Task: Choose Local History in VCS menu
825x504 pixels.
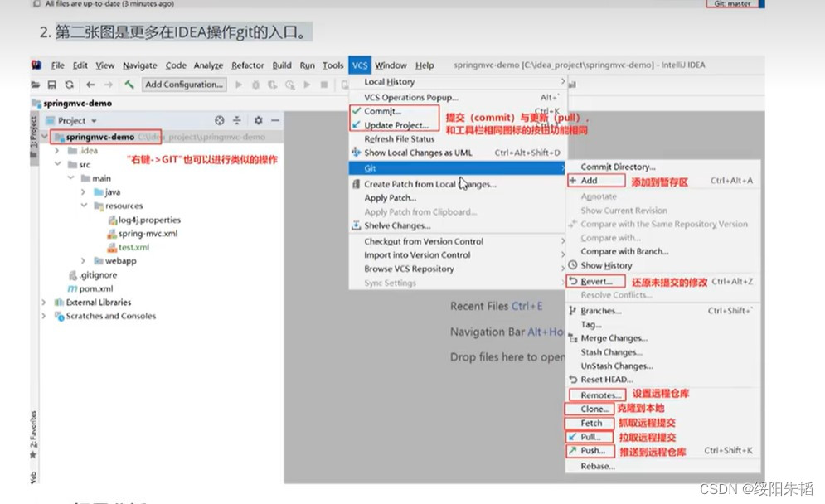Action: tap(458, 82)
